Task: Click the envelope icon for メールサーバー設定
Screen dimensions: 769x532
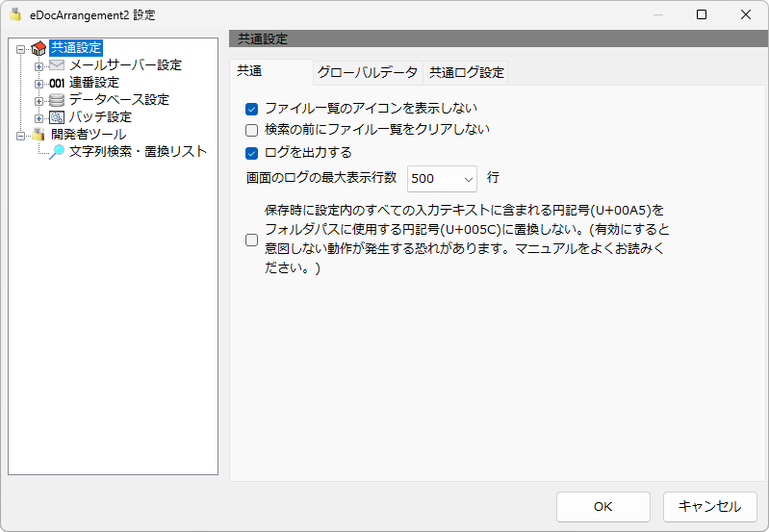Action: (x=57, y=65)
